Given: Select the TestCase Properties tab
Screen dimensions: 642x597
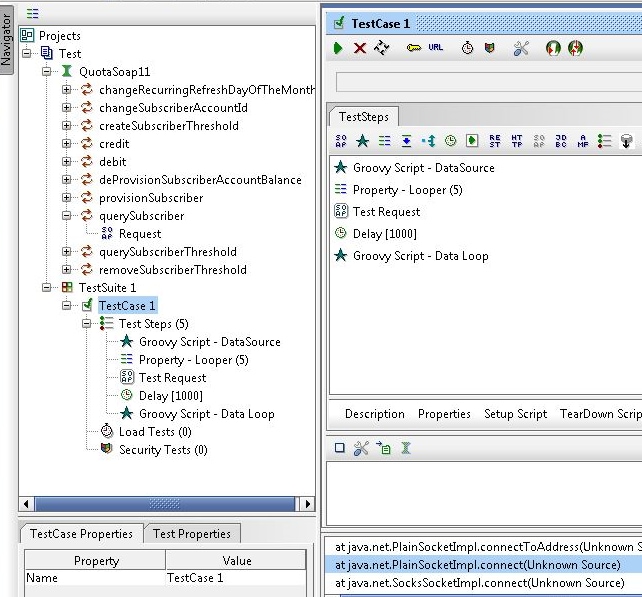Looking at the screenshot, I should click(x=81, y=534).
